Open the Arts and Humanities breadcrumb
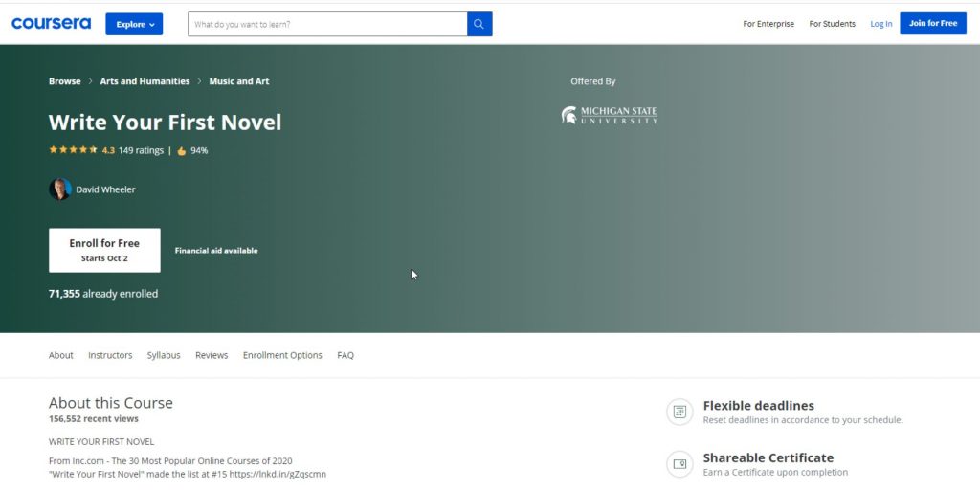Screen dimensions: 980x490 point(145,81)
